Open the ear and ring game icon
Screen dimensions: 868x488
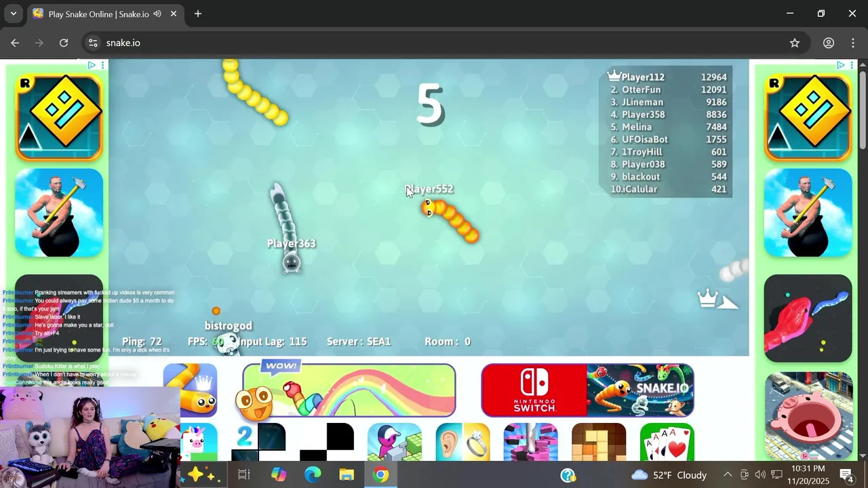click(x=462, y=442)
